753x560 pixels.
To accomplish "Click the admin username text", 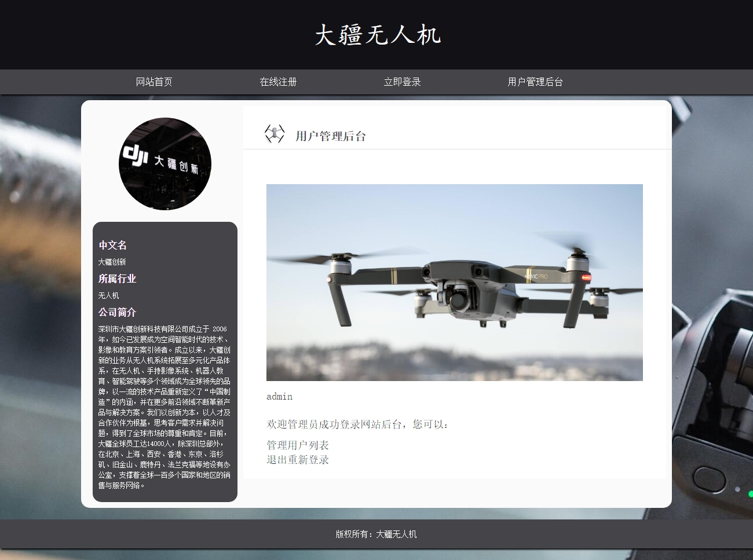I will click(279, 397).
